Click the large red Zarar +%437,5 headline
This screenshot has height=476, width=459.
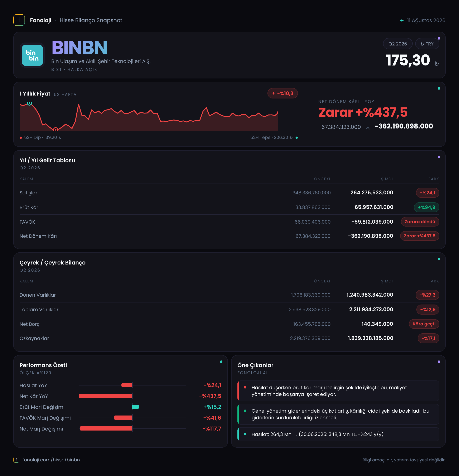pos(363,112)
